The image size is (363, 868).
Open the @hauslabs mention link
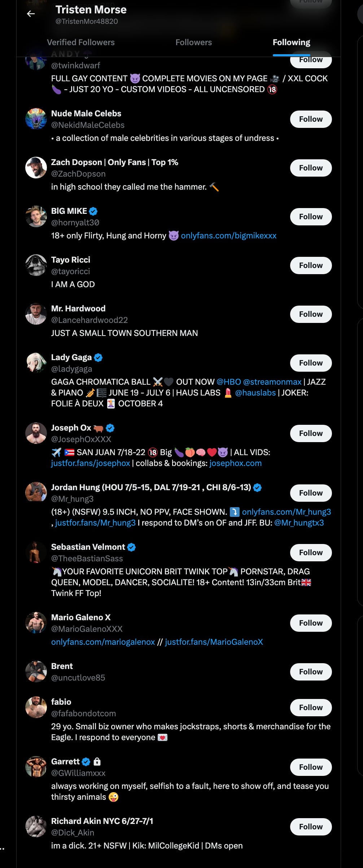(x=255, y=393)
